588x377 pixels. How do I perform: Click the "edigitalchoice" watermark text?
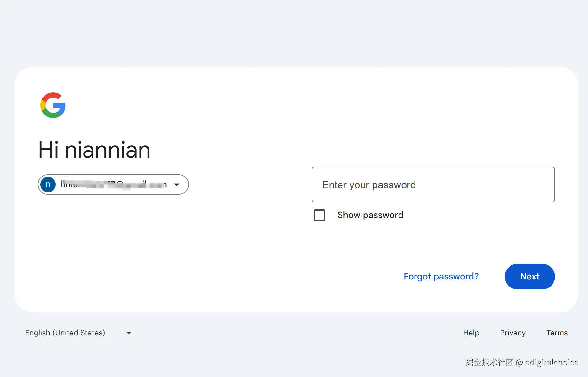(x=552, y=362)
